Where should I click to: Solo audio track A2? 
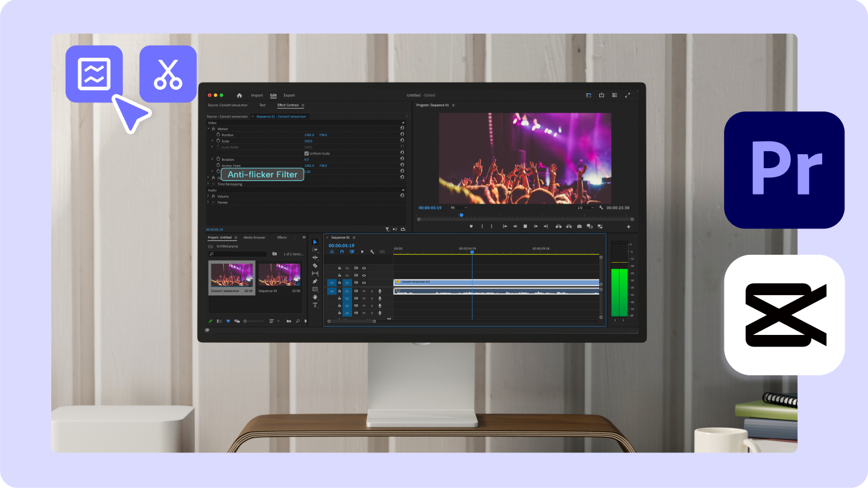point(372,298)
